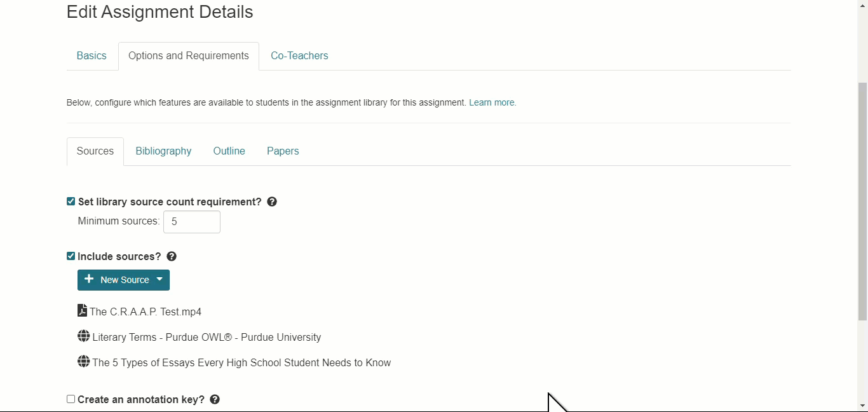Click the scroll-up arrow on the scrollbar
868x412 pixels.
(862, 5)
